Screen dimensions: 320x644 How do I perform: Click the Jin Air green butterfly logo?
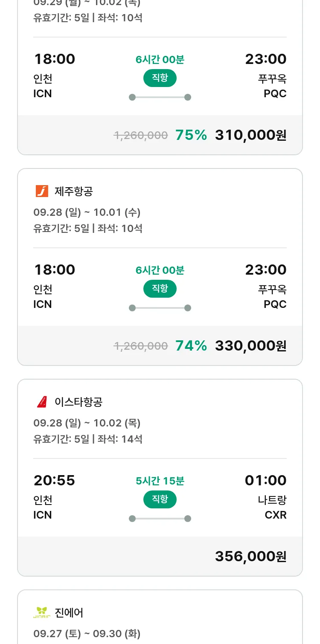[42, 612]
